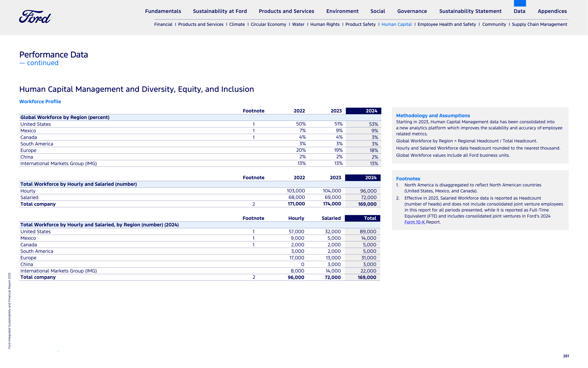The height and width of the screenshot is (368, 588).
Task: Select the Data section tab
Action: click(x=519, y=11)
